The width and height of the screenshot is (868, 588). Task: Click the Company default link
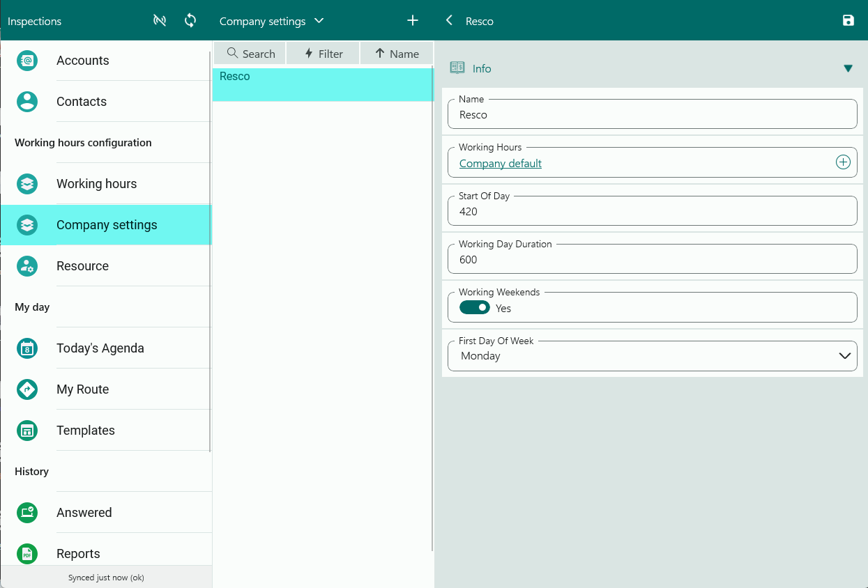coord(500,164)
